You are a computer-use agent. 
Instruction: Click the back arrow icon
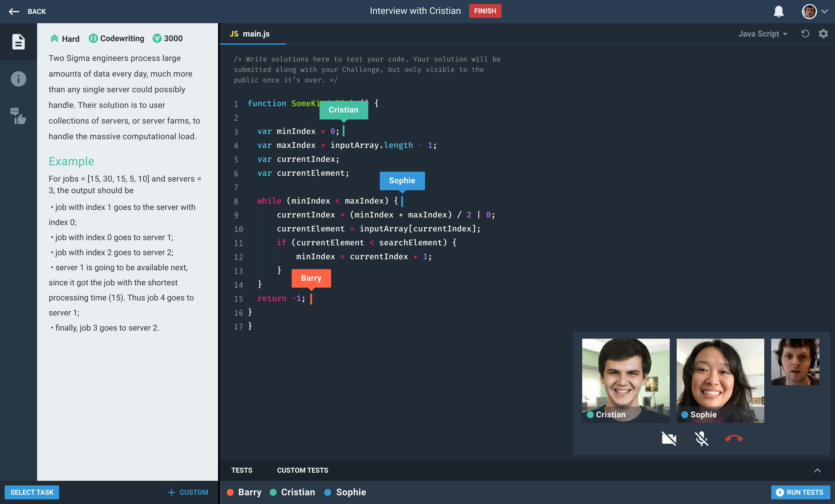pos(14,12)
